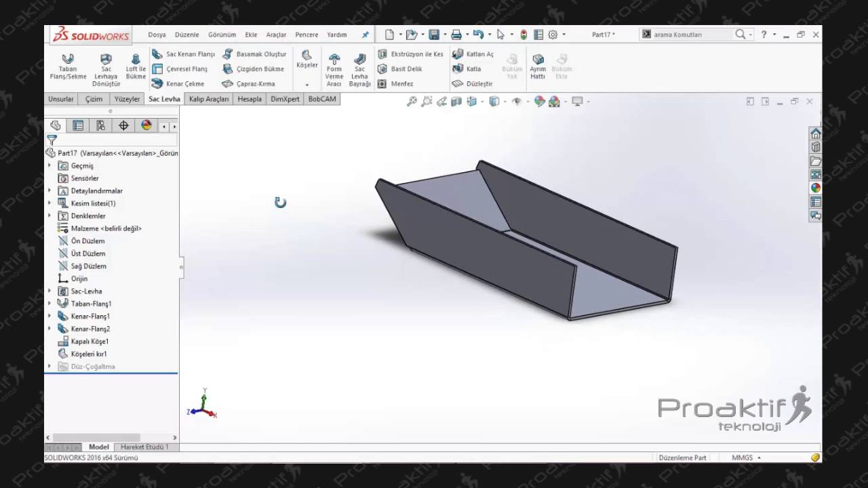
Task: Toggle Hide/Show Items eye icon
Action: pyautogui.click(x=517, y=102)
